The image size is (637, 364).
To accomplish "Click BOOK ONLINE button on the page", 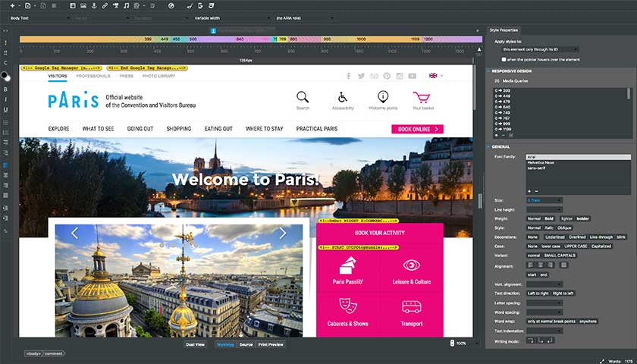I will click(x=417, y=129).
